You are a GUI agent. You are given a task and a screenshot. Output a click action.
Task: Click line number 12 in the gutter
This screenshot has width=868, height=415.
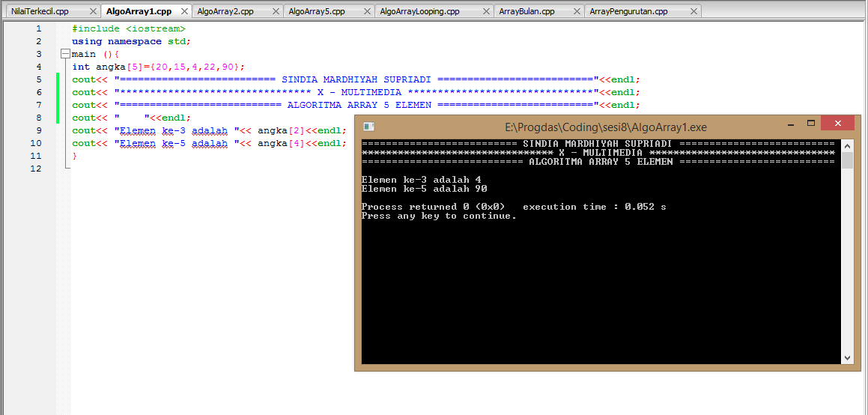[x=36, y=169]
